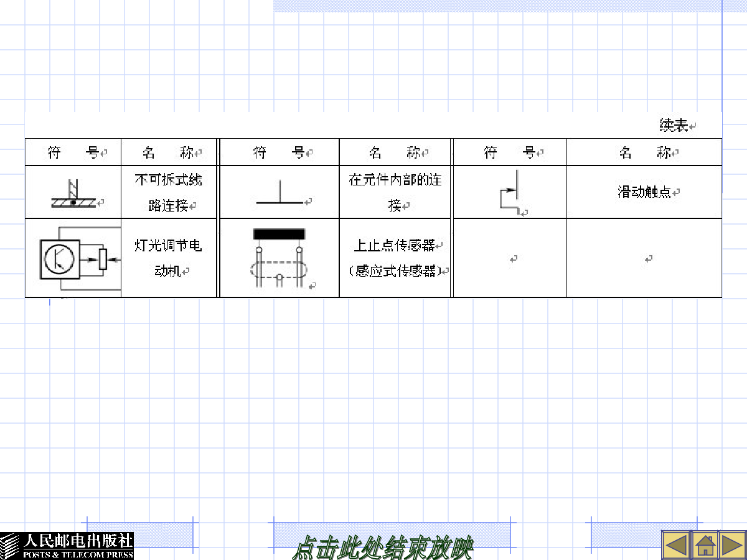Click the 滑动触点 cell

click(644, 192)
